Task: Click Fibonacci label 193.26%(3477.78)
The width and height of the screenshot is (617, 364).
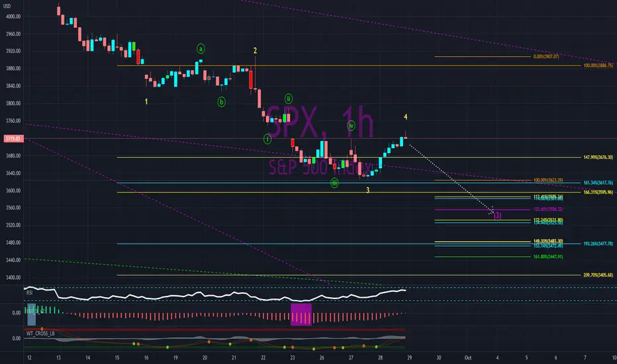Action: (598, 244)
